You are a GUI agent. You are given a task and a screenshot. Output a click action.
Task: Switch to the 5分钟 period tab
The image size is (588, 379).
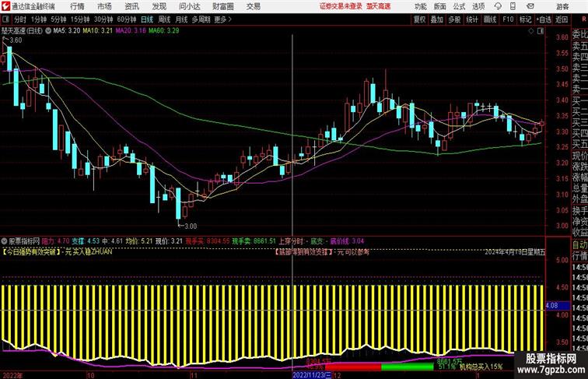pos(58,19)
